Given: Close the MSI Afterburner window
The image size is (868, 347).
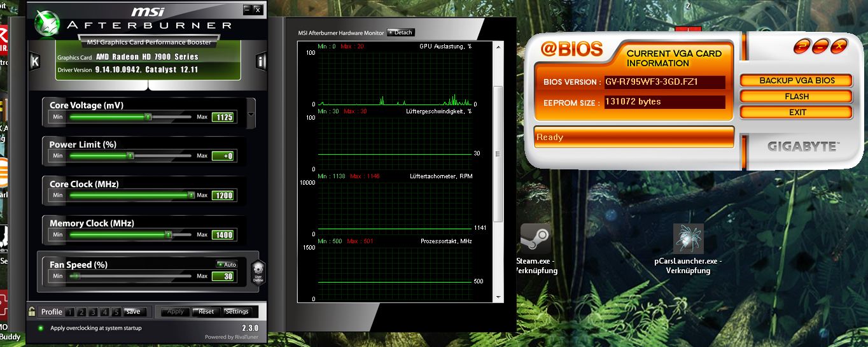Looking at the screenshot, I should tap(257, 10).
